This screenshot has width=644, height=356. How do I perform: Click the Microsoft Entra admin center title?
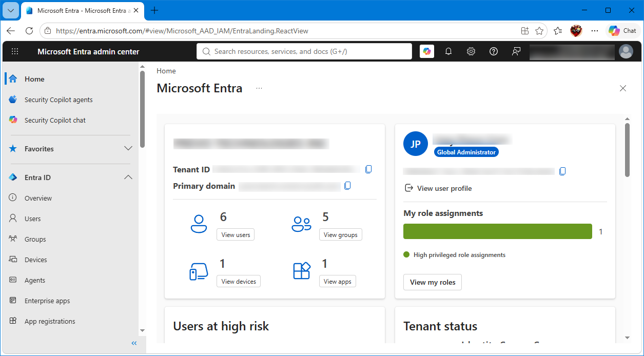pyautogui.click(x=88, y=51)
